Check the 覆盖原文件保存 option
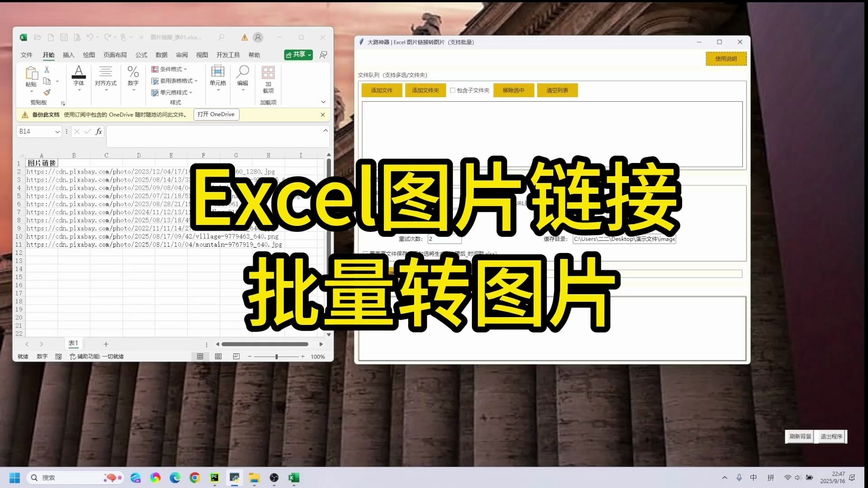 coord(365,253)
